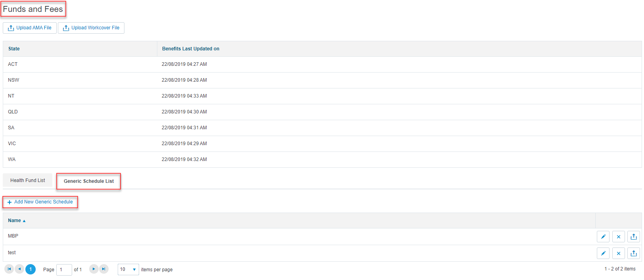The height and width of the screenshot is (280, 644).
Task: Go to next page of the list
Action: click(94, 269)
